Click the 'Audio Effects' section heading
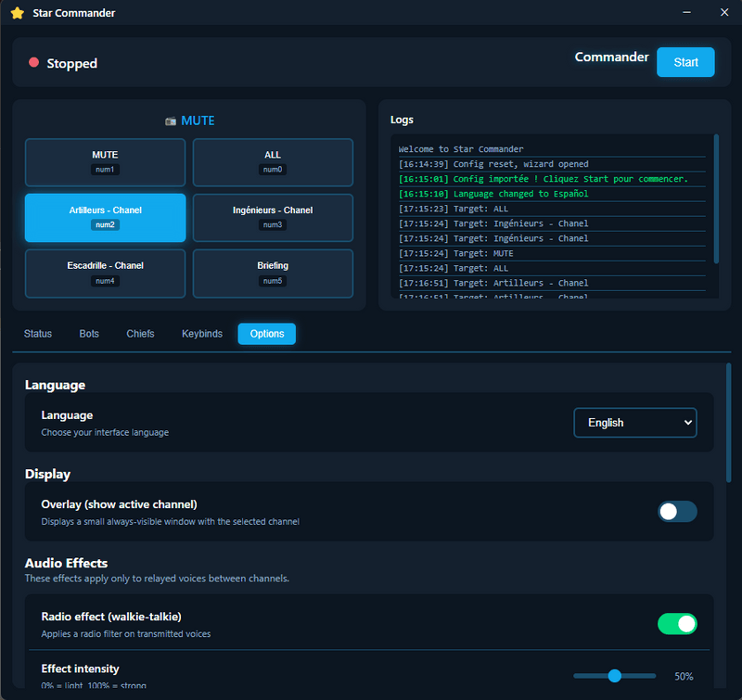Screen dimensions: 742x700 point(66,563)
